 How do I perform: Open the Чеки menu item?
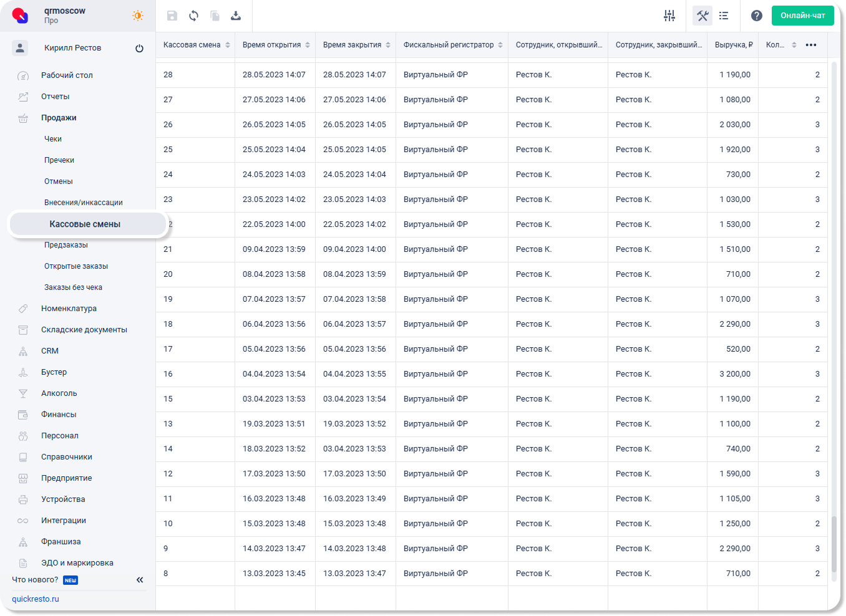click(x=53, y=139)
